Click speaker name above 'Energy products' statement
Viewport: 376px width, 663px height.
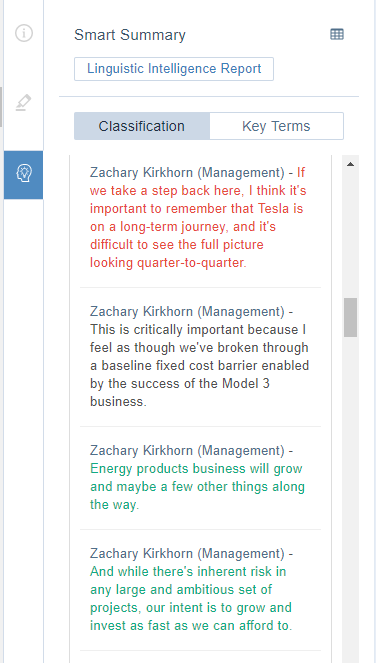(x=187, y=450)
